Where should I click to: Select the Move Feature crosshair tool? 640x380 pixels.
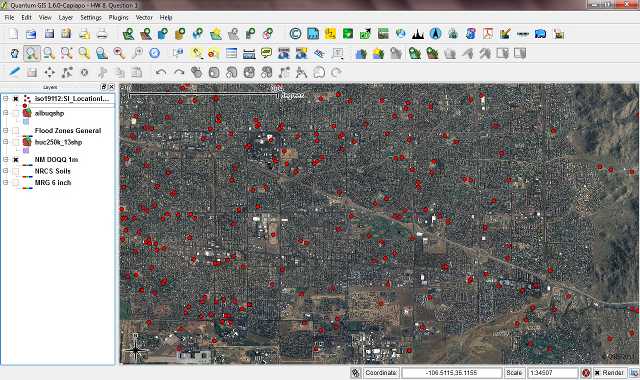tap(49, 72)
